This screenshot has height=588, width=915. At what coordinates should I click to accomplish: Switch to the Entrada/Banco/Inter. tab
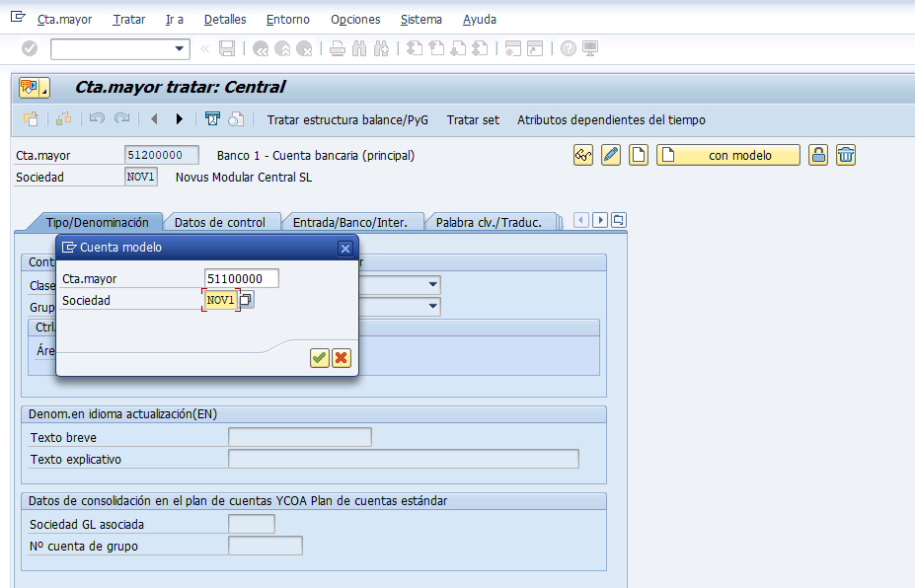pyautogui.click(x=350, y=222)
